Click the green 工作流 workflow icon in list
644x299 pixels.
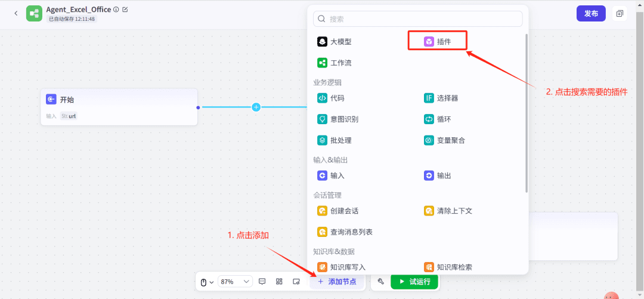click(322, 63)
